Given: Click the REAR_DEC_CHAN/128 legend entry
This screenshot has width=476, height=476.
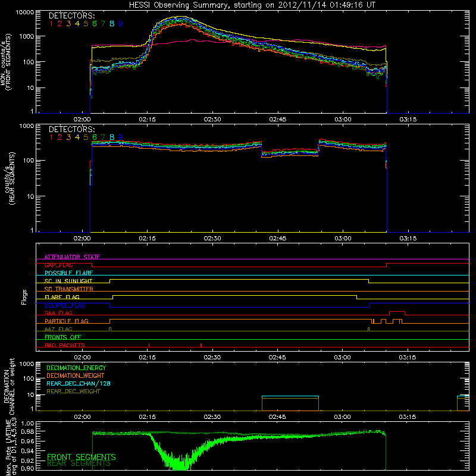Looking at the screenshot, I should (x=79, y=383).
